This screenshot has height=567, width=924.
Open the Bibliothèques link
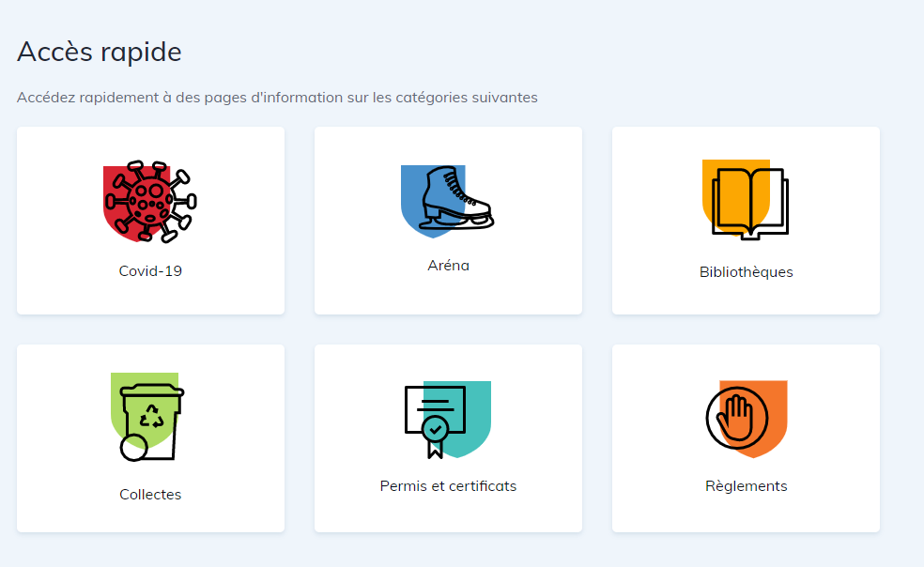(x=746, y=272)
